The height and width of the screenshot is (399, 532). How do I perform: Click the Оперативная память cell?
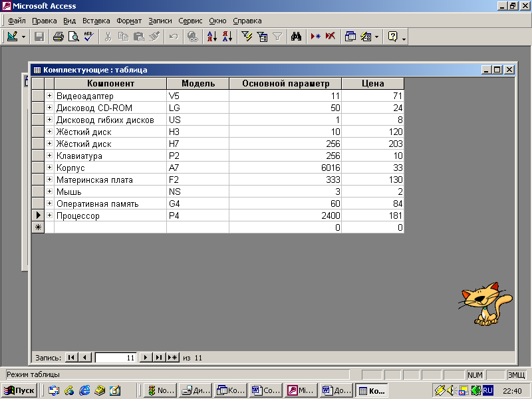tap(110, 203)
